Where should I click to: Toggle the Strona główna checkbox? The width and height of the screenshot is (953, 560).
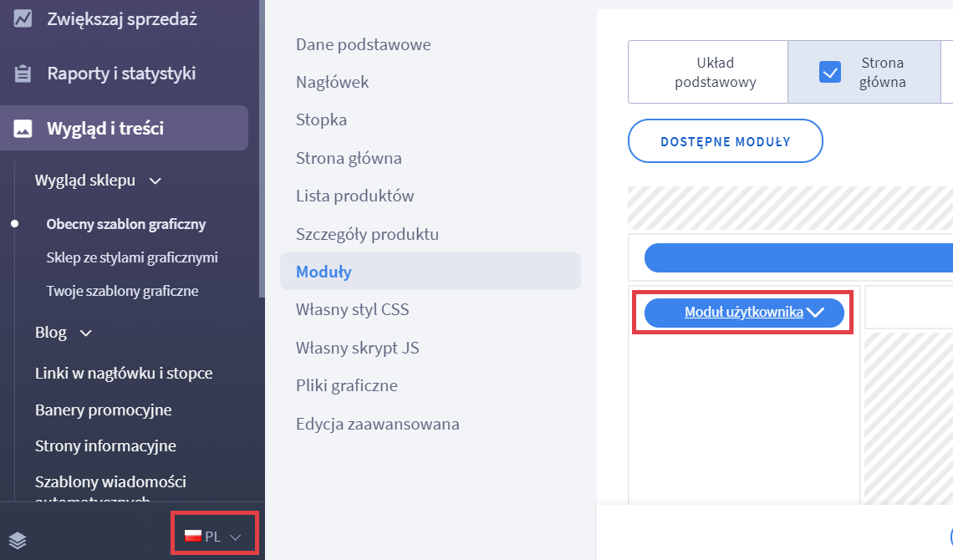(830, 73)
